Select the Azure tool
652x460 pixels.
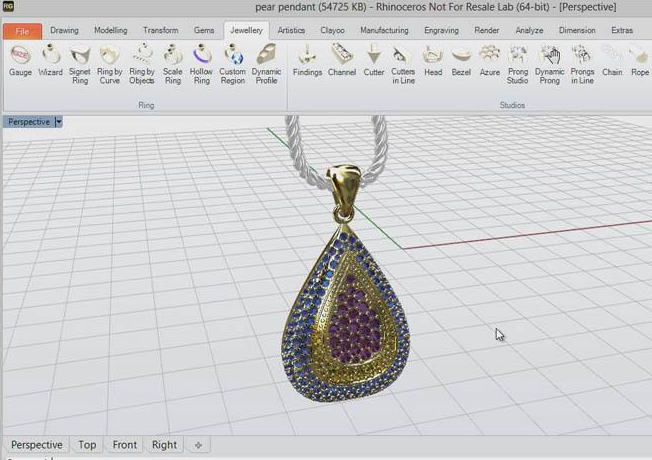click(x=490, y=61)
